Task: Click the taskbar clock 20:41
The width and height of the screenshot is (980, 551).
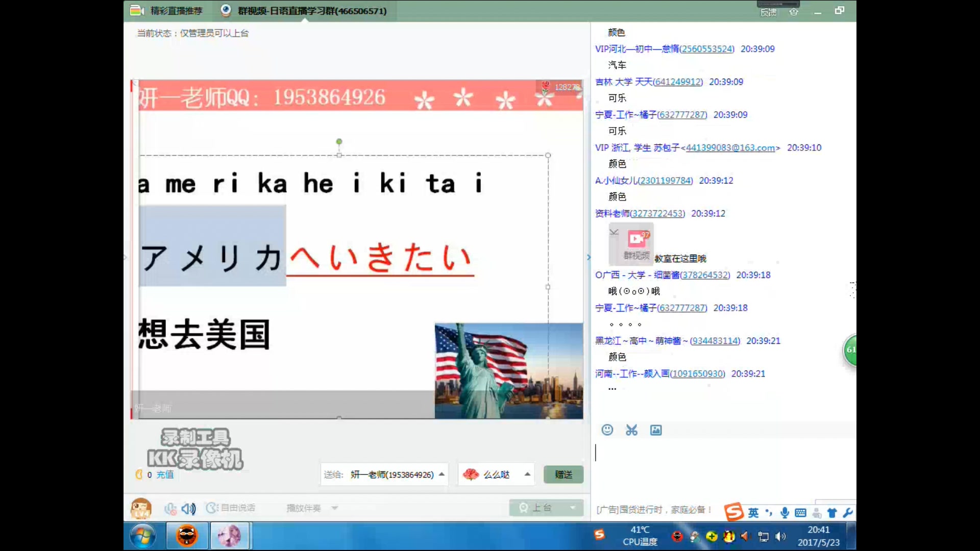Action: coord(819,536)
